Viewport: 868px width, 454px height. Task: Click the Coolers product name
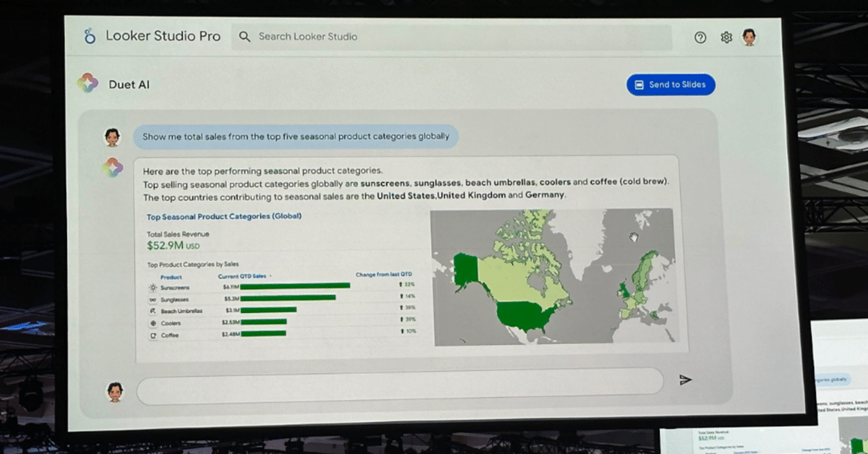[171, 323]
